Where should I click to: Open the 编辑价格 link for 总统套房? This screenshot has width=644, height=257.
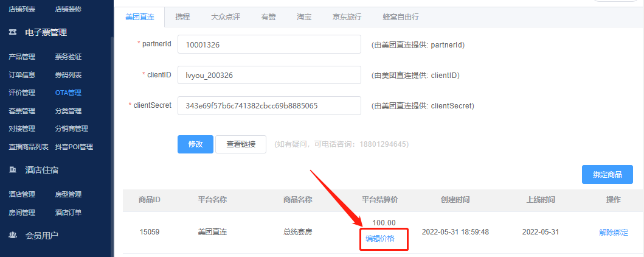pyautogui.click(x=380, y=239)
